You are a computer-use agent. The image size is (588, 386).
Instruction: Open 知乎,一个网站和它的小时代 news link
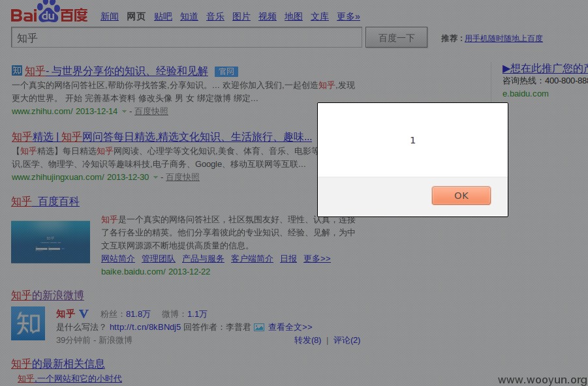point(70,379)
